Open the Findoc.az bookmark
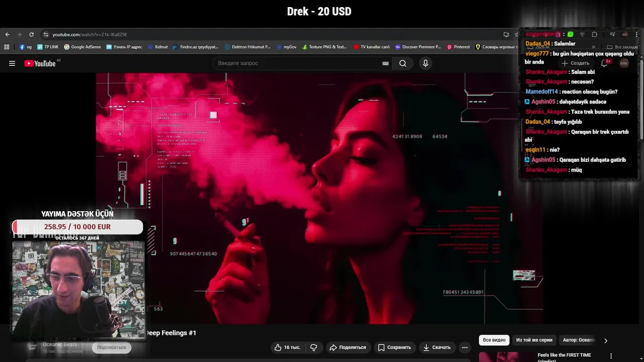 pos(196,47)
